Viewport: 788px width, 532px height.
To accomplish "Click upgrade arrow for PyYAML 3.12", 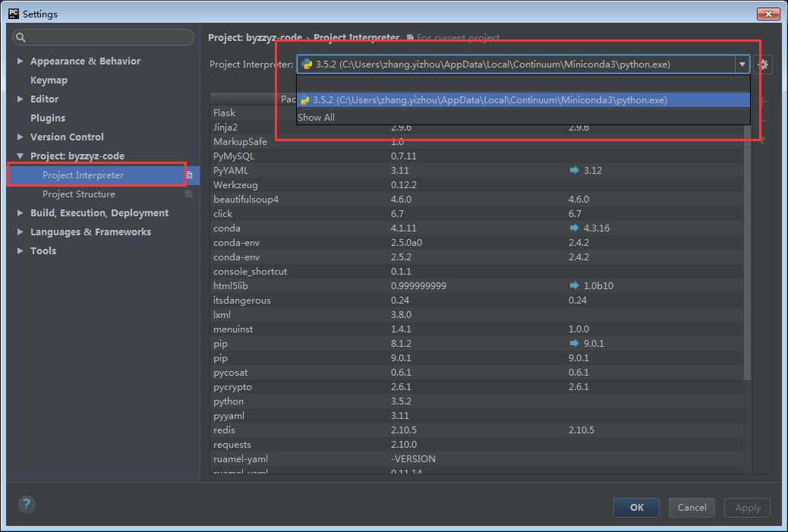I will coord(574,170).
